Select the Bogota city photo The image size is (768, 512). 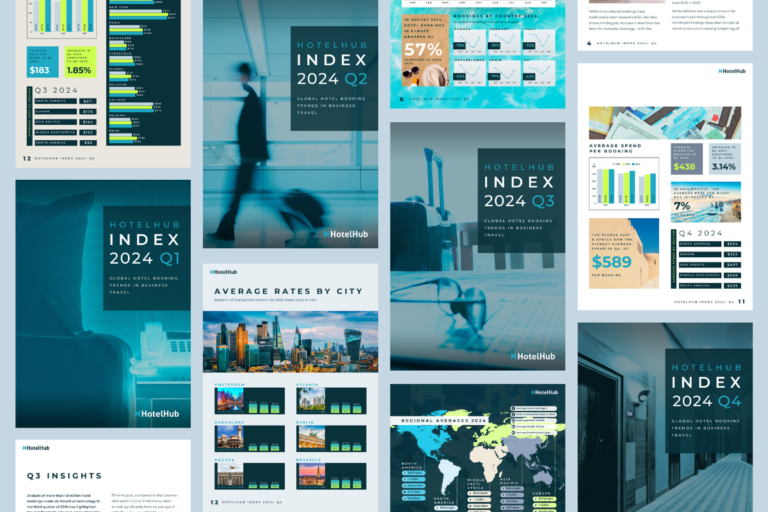point(229,476)
